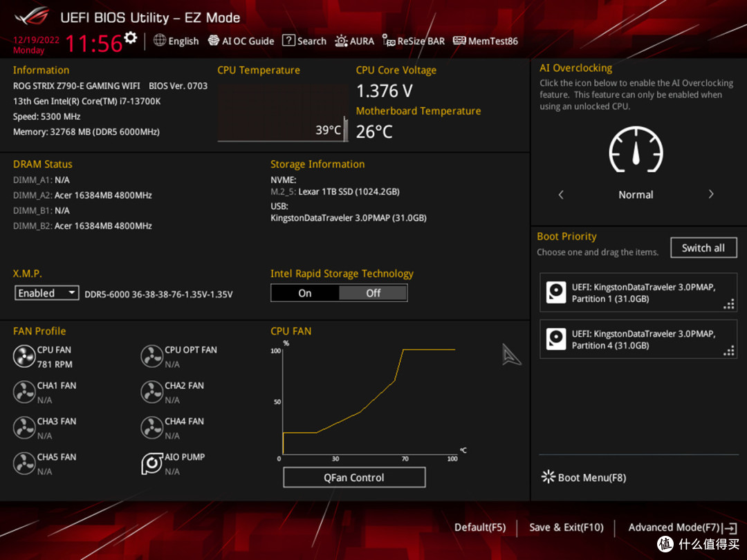Click 'DIMM_A2: Acer 16384MB 4800MHz' entry
The width and height of the screenshot is (747, 560).
tap(82, 195)
